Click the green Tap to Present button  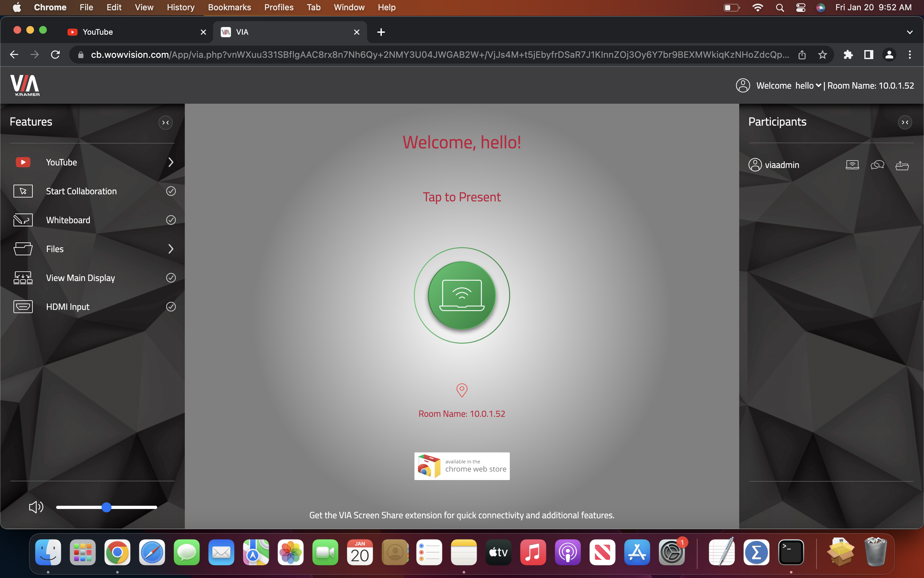click(462, 295)
